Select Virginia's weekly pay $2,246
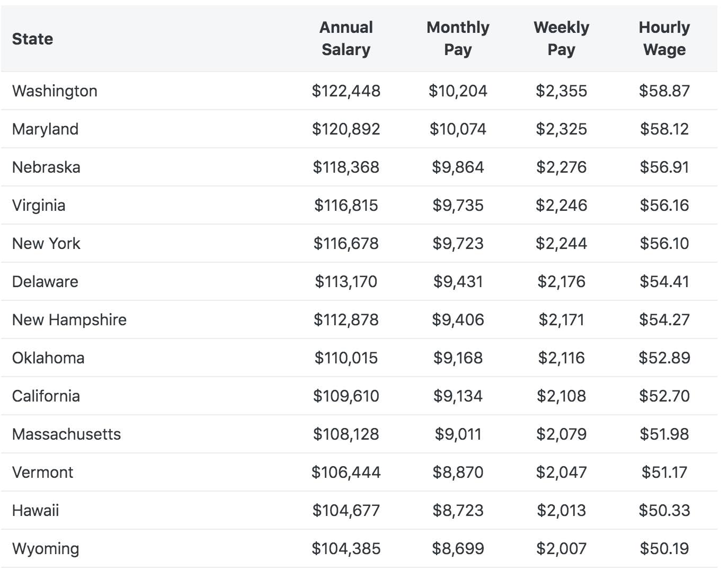The height and width of the screenshot is (570, 728). [x=561, y=205]
